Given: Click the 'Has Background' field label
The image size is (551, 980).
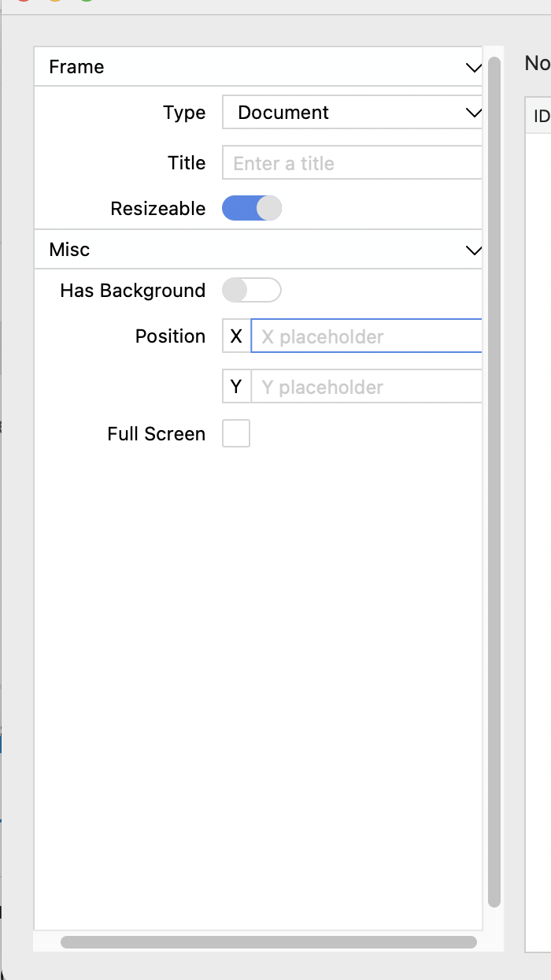Looking at the screenshot, I should [133, 291].
